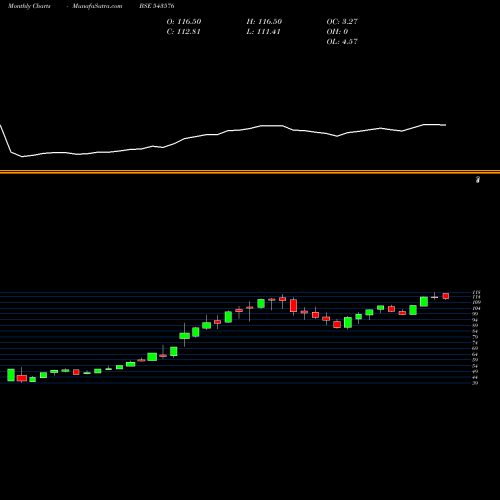
Task: Click the last red candlestick on the far right
Action: coord(446,296)
